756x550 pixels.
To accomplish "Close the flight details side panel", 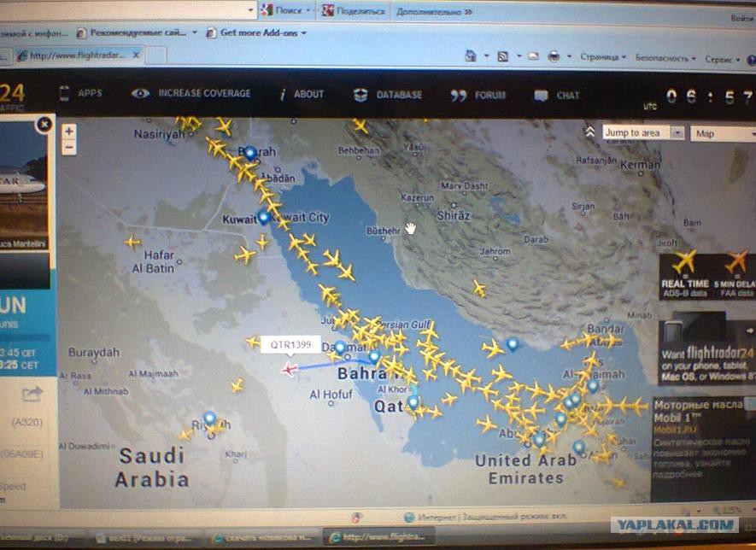I will tap(44, 125).
